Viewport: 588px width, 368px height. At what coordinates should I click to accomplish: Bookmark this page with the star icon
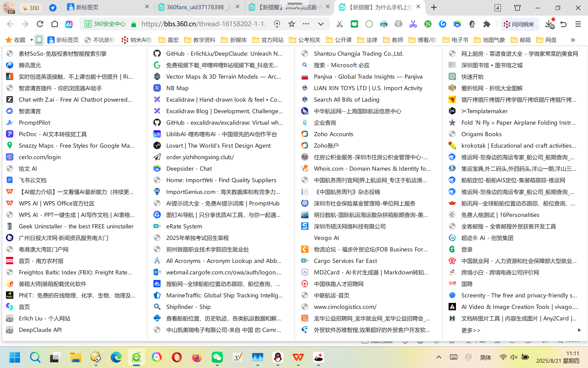point(291,24)
